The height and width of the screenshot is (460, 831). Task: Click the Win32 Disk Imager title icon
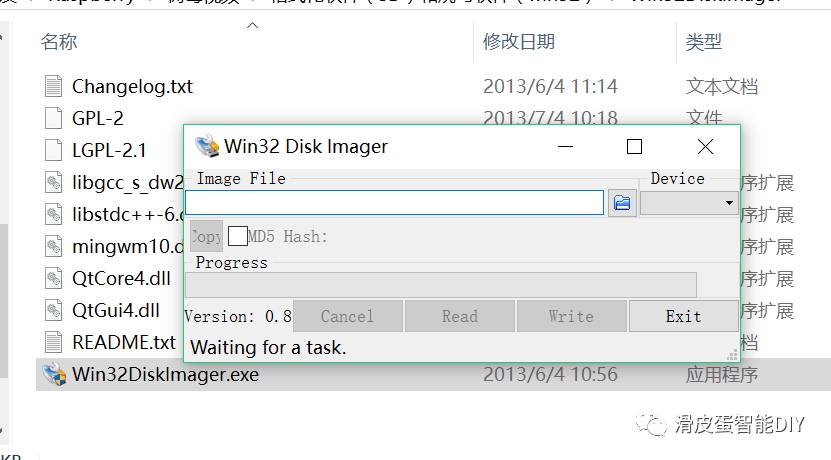tap(207, 146)
